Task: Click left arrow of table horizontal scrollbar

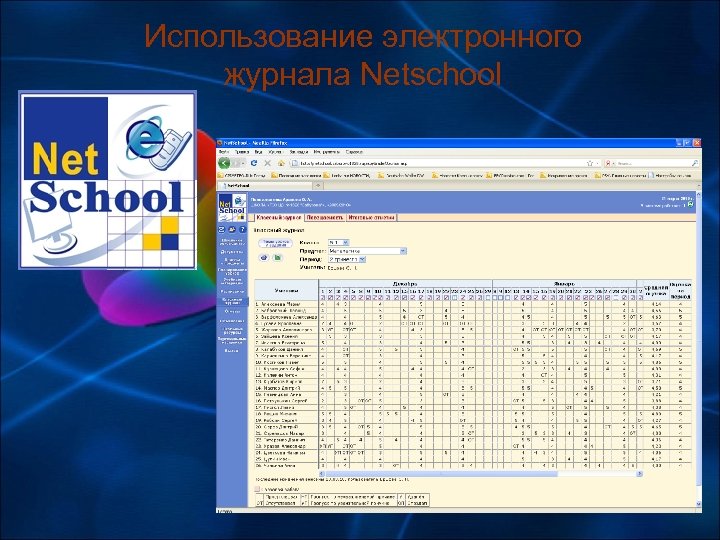Action: click(322, 473)
